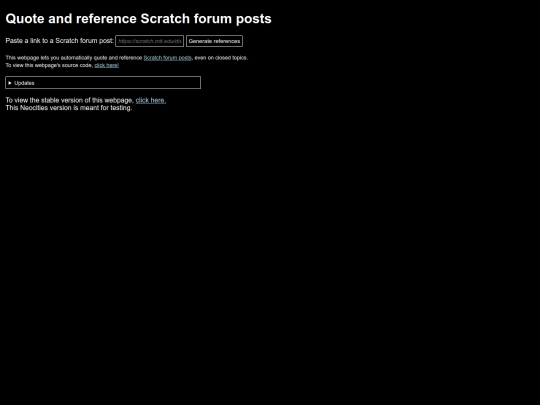
Task: Expand the Updates disclosure section
Action: [103, 83]
